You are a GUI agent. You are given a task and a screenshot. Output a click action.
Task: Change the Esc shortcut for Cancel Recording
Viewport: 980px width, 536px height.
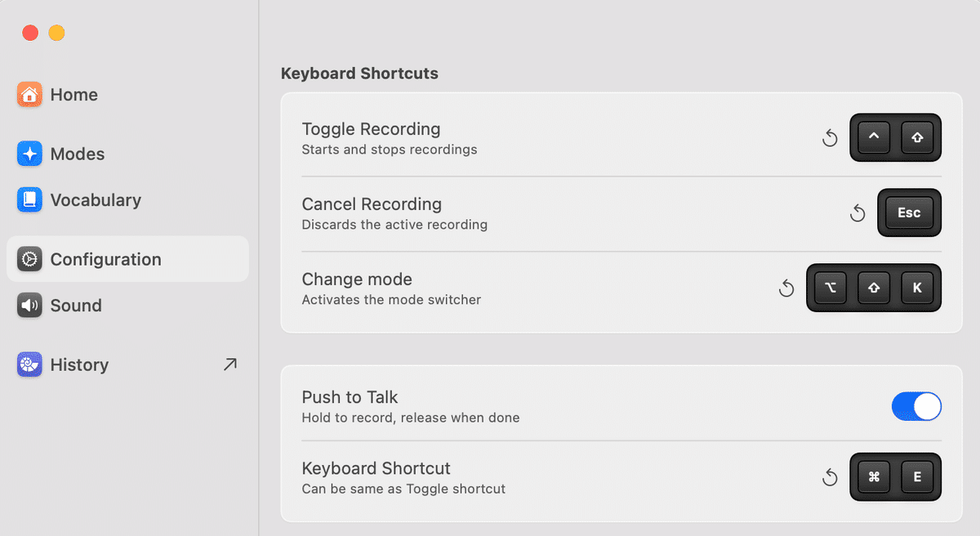tap(909, 213)
